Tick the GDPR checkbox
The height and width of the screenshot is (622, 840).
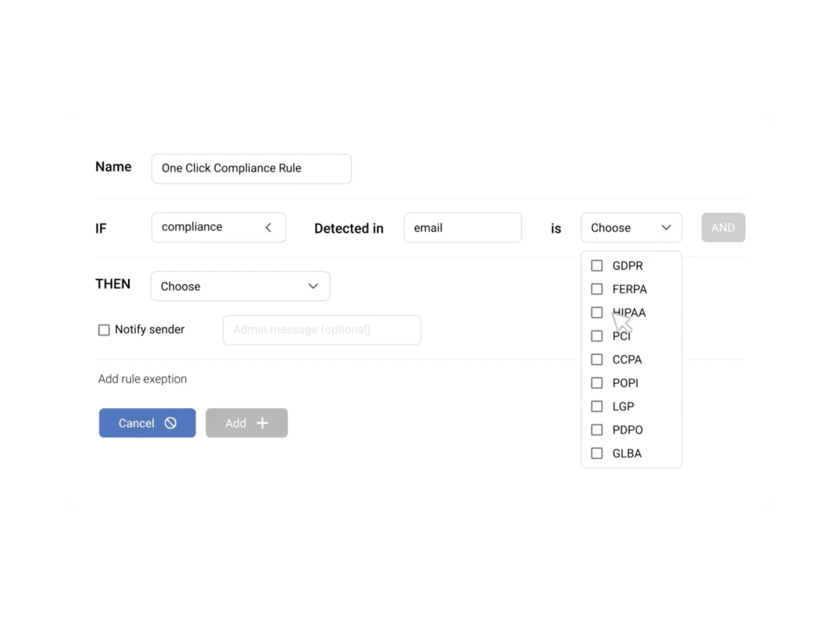click(x=597, y=266)
